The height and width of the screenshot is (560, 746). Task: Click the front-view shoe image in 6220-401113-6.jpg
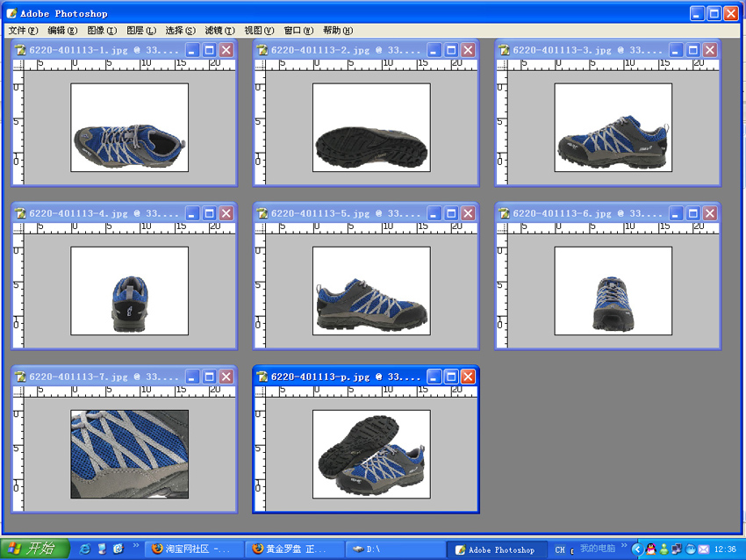[613, 291]
